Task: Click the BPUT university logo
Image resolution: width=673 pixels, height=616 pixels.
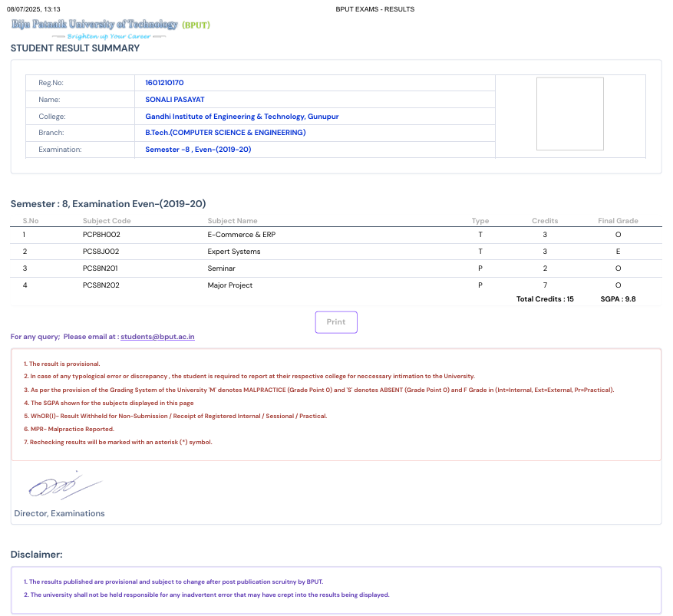Action: click(x=111, y=29)
